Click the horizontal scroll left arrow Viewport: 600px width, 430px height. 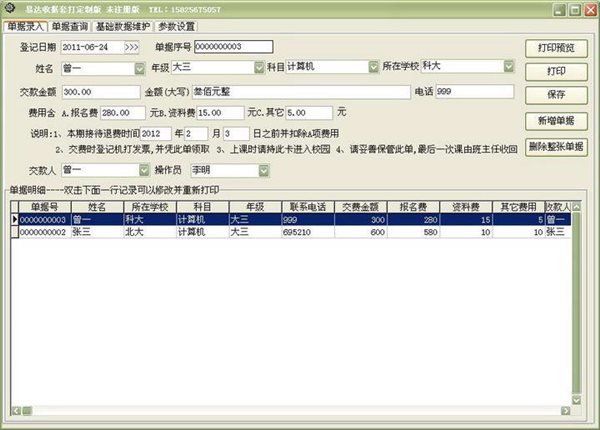pyautogui.click(x=16, y=411)
